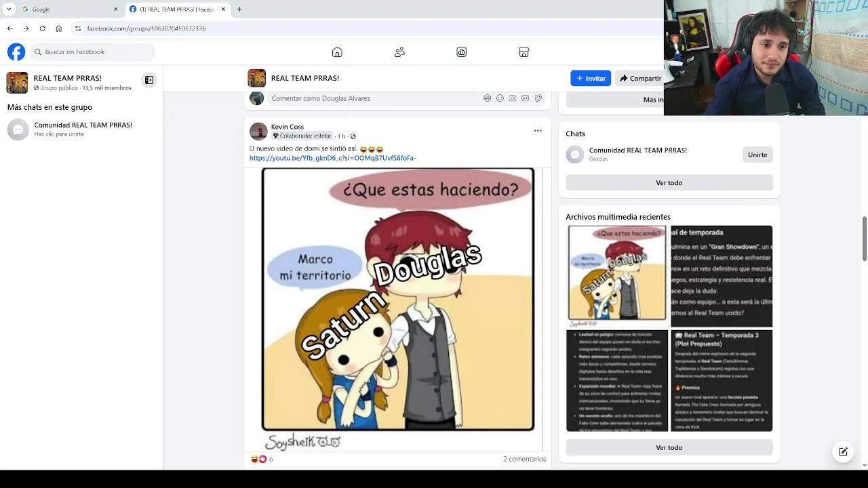Viewport: 868px width, 488px height.
Task: Open the tab search dropdown arrow
Action: coord(9,9)
